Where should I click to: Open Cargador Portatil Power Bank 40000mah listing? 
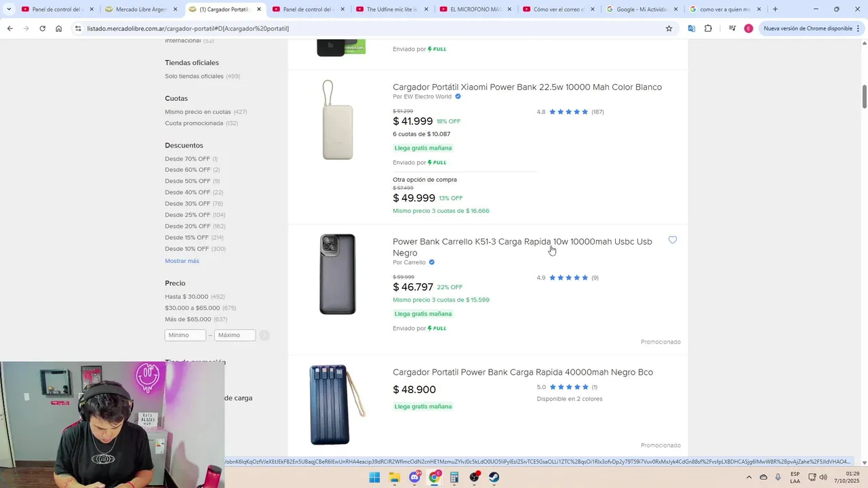tap(523, 372)
